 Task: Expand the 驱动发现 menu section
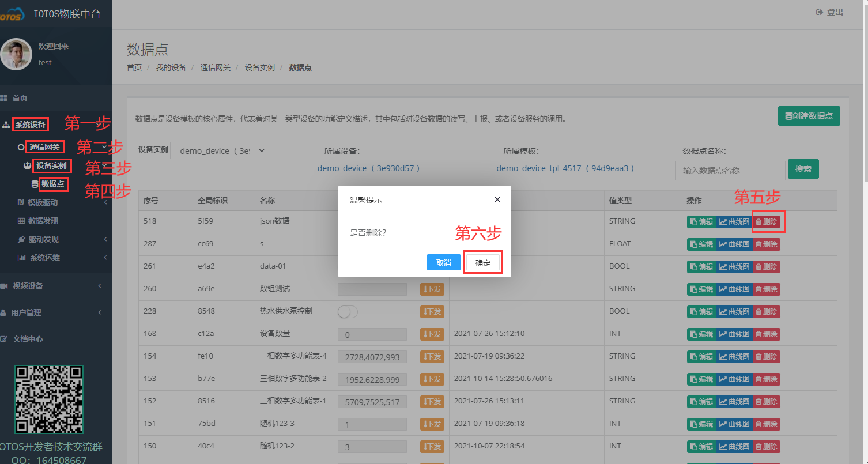[33, 239]
